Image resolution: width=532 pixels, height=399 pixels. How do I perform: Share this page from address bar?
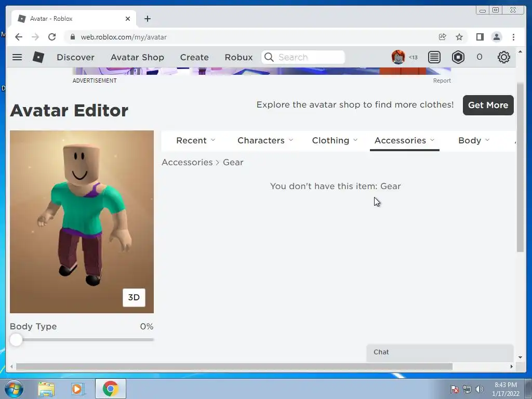pos(442,37)
